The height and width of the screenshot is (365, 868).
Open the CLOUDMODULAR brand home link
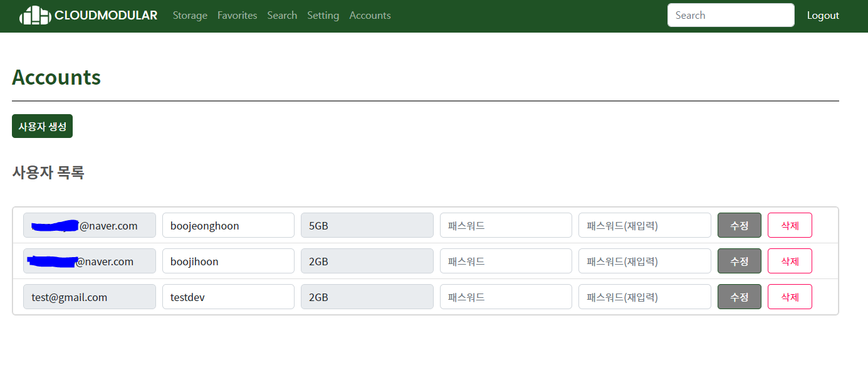(88, 16)
